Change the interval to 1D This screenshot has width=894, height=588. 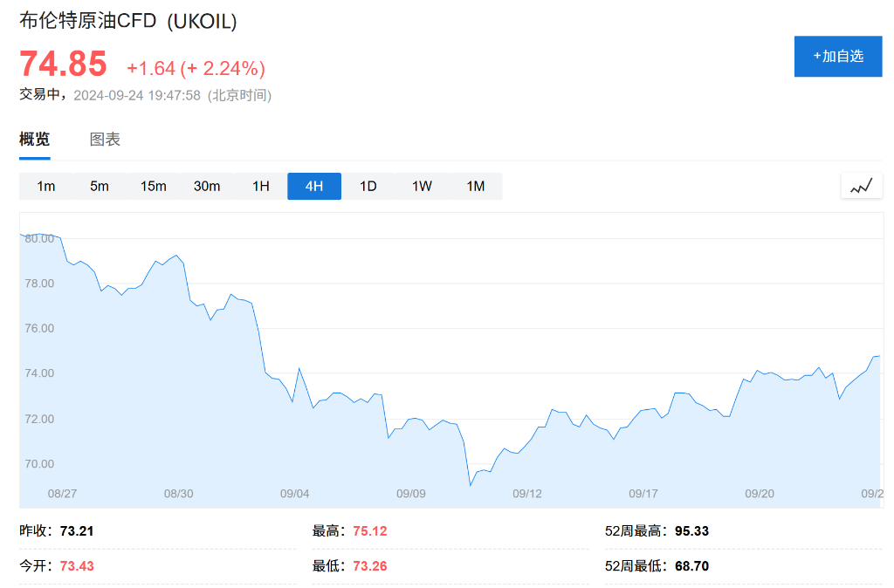[x=368, y=186]
